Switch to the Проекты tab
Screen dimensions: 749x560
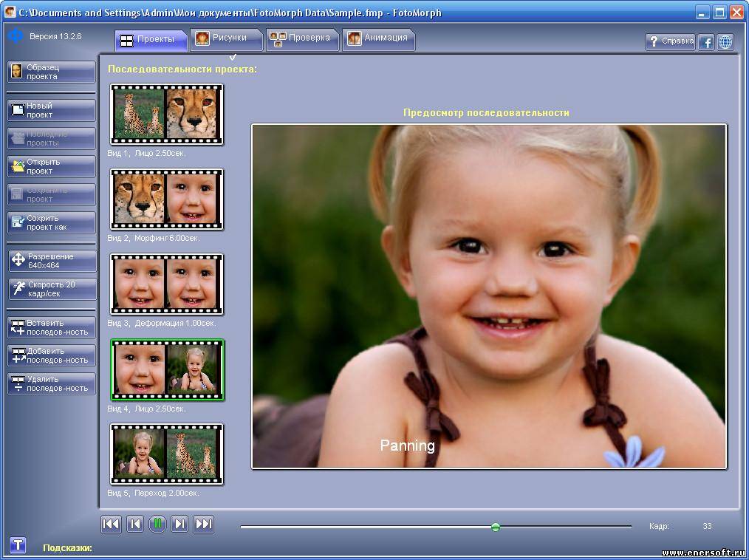coord(151,39)
